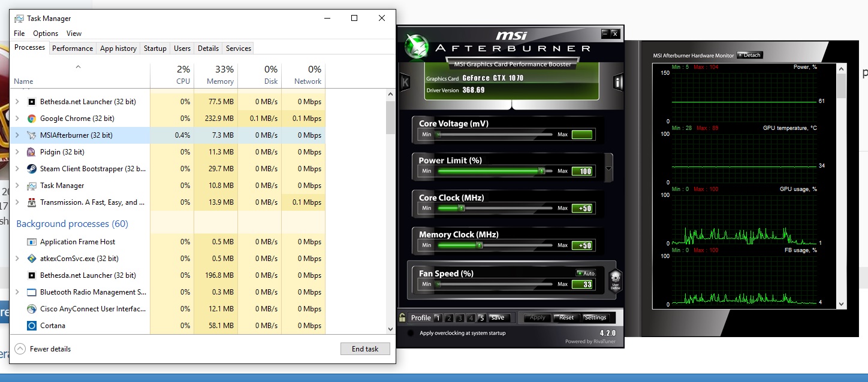Select Afterburner profile slot 1
This screenshot has width=868, height=382.
click(x=438, y=318)
